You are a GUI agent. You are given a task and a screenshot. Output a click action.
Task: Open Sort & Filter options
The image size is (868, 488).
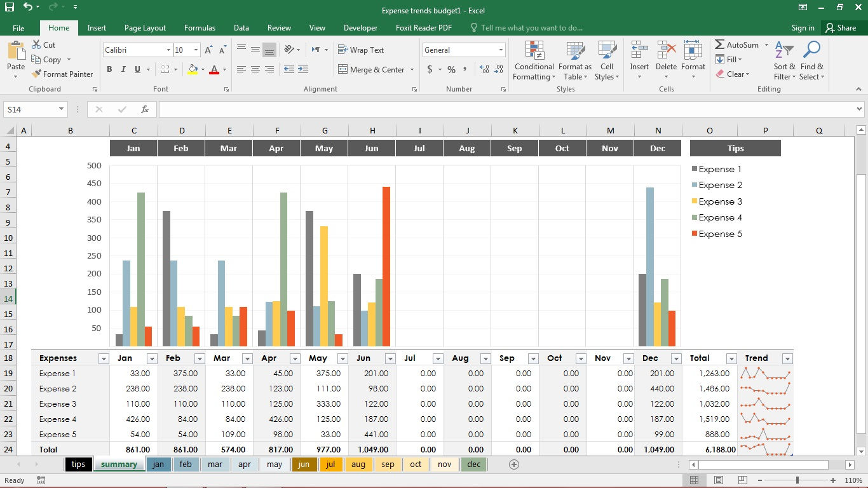pyautogui.click(x=783, y=60)
